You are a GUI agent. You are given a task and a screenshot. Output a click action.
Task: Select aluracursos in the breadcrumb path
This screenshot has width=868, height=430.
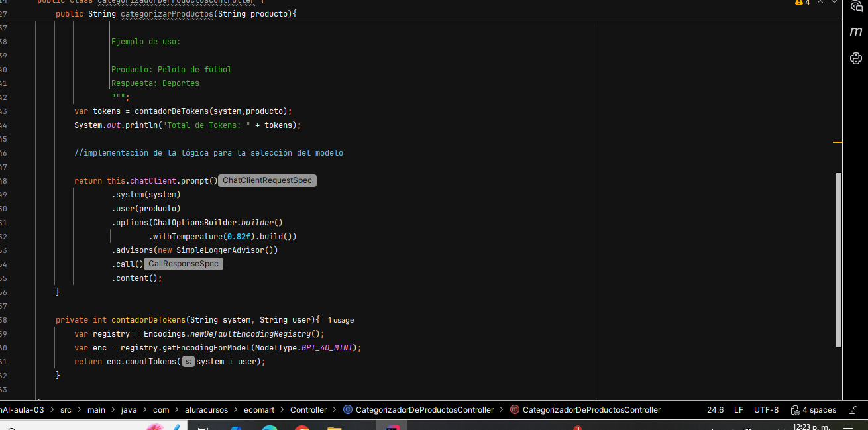[206, 410]
